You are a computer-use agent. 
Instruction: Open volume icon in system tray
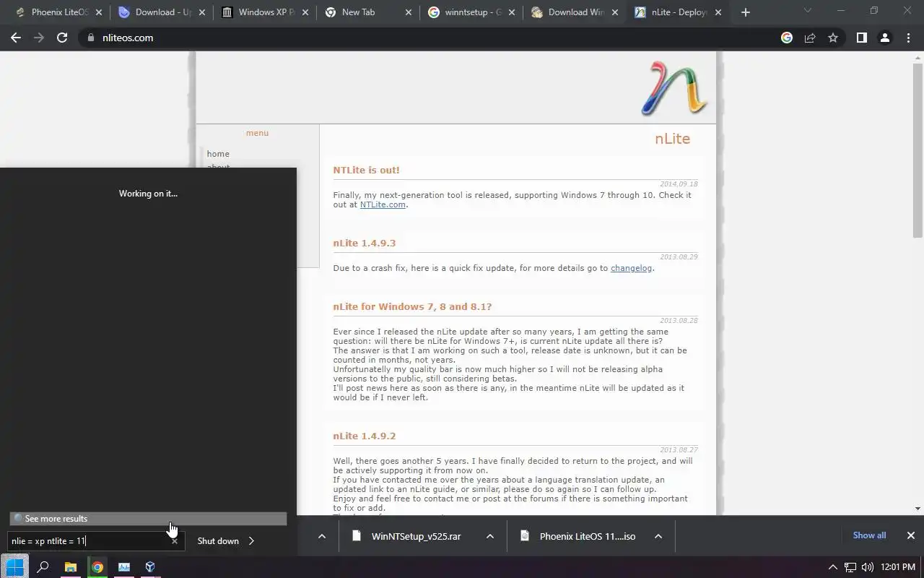coord(867,567)
